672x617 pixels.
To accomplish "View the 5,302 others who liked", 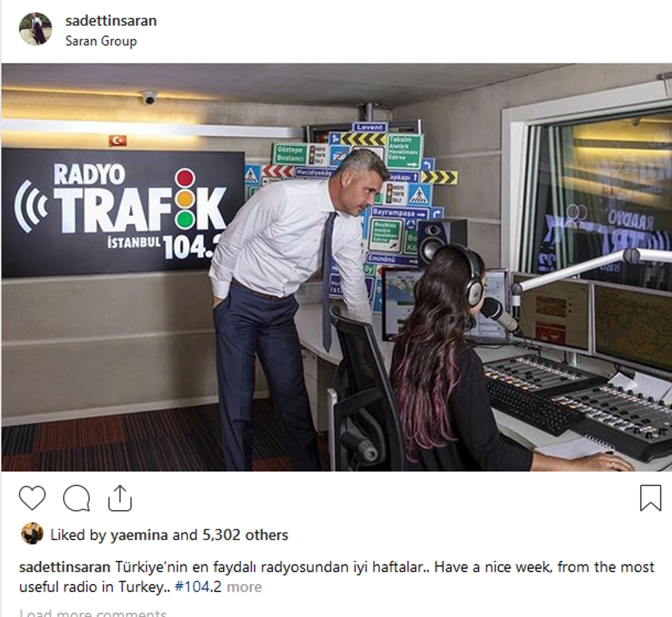I will (x=245, y=535).
